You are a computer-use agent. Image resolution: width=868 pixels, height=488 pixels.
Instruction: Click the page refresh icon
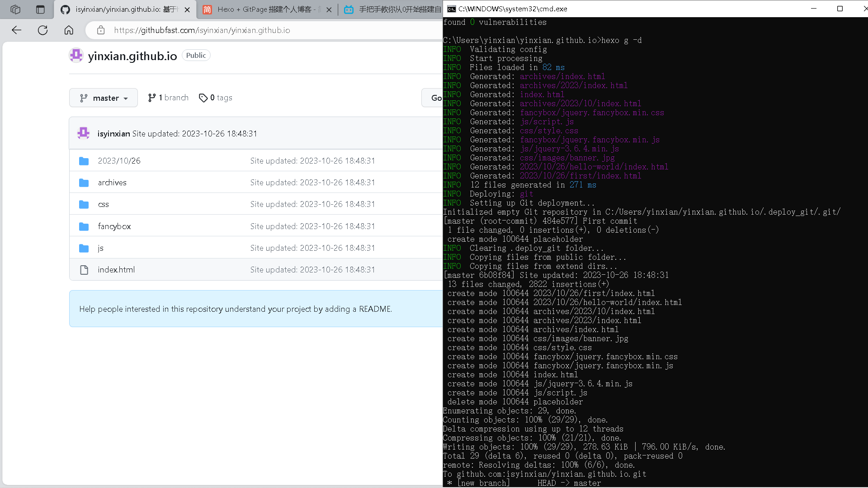point(42,30)
